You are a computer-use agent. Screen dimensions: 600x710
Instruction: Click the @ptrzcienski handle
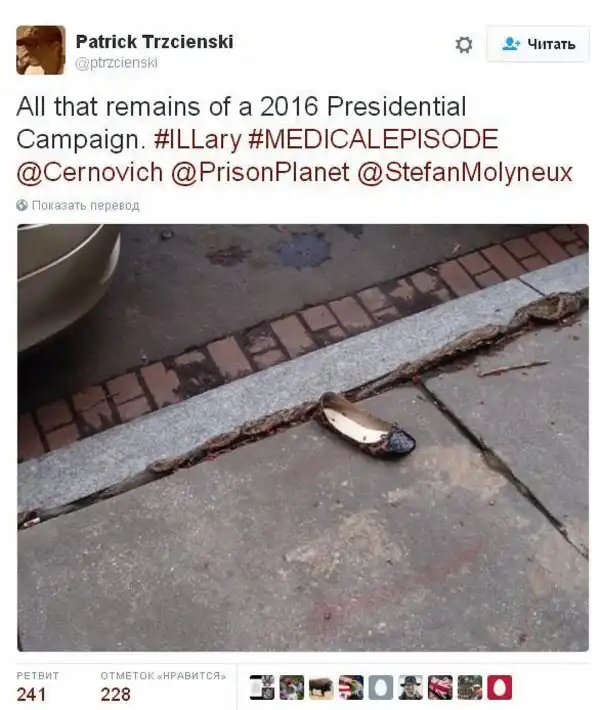(116, 62)
